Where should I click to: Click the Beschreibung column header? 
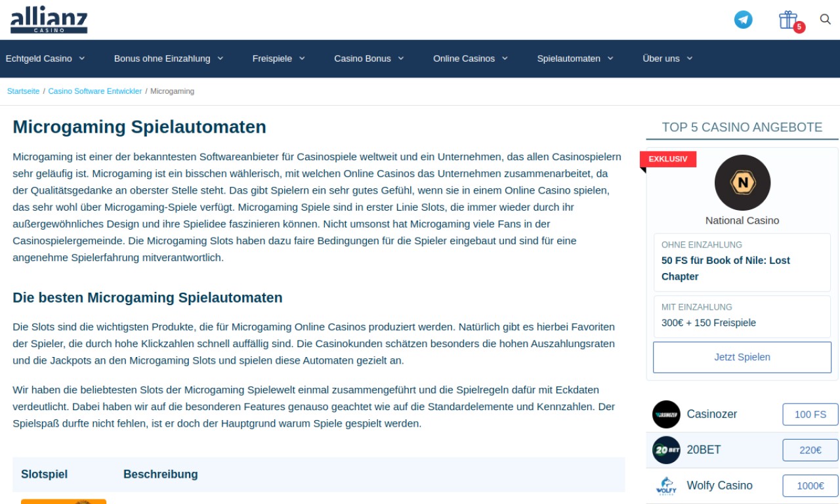click(161, 474)
